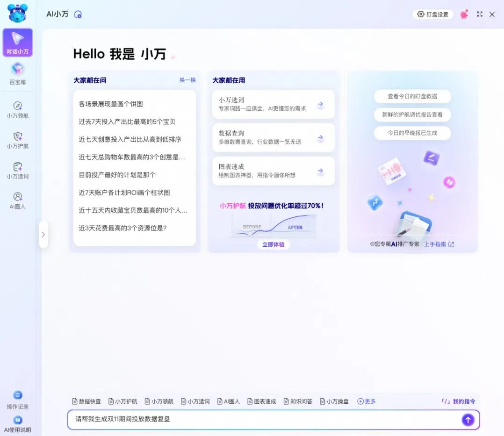Image resolution: width=504 pixels, height=436 pixels.
Task: Open AI使用说明 usage instructions
Action: [18, 424]
